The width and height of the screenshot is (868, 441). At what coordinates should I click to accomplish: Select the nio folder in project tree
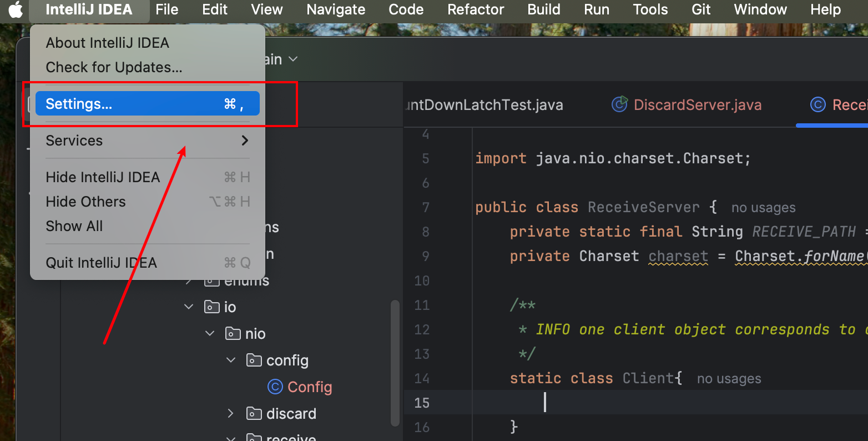coord(255,334)
